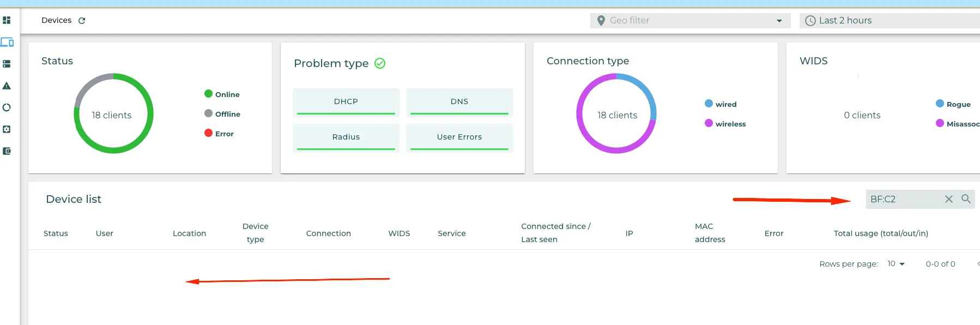The height and width of the screenshot is (325, 980).
Task: Open the Rows per page dropdown
Action: point(896,264)
